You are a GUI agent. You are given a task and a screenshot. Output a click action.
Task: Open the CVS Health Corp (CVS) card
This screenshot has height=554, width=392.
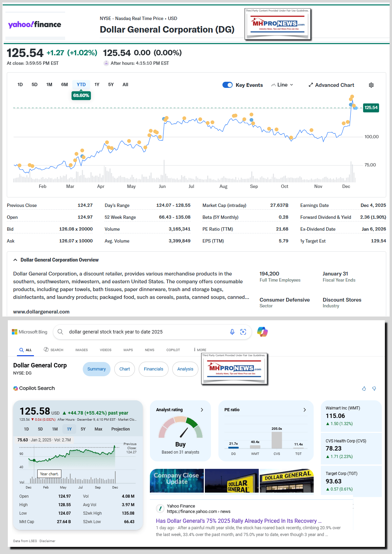351,448
